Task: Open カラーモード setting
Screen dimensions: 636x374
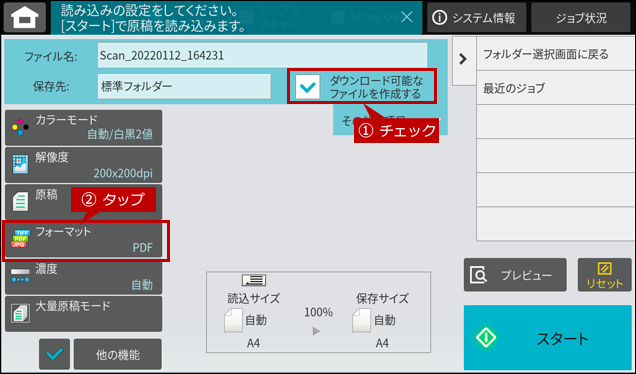Action: tap(84, 127)
